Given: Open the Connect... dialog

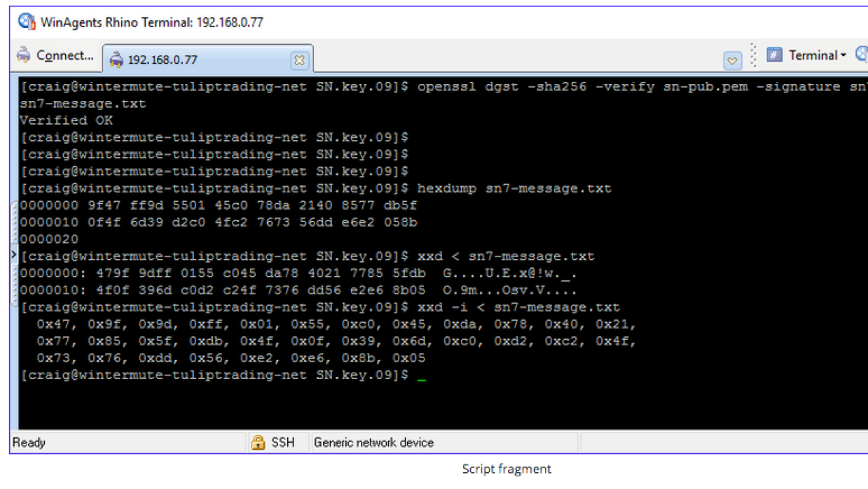Looking at the screenshot, I should point(56,55).
